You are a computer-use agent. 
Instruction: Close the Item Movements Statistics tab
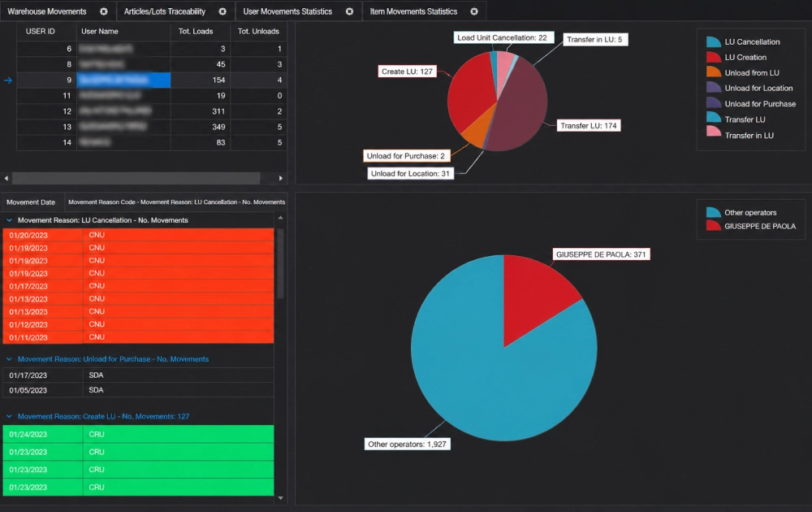474,11
